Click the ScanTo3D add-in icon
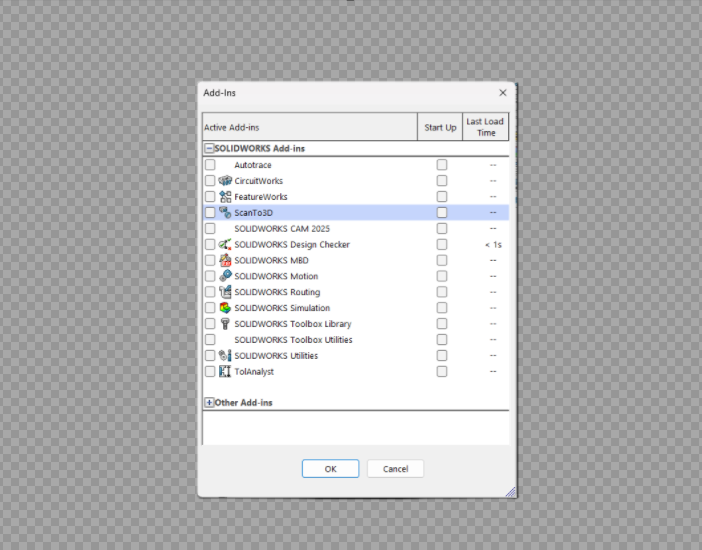Viewport: 702px width, 550px height. (x=225, y=212)
